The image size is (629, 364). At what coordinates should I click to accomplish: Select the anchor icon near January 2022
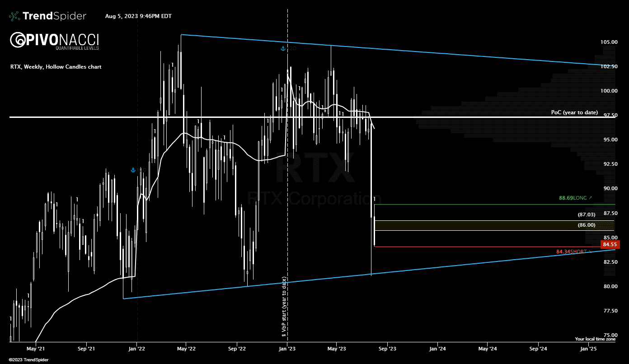click(x=133, y=170)
